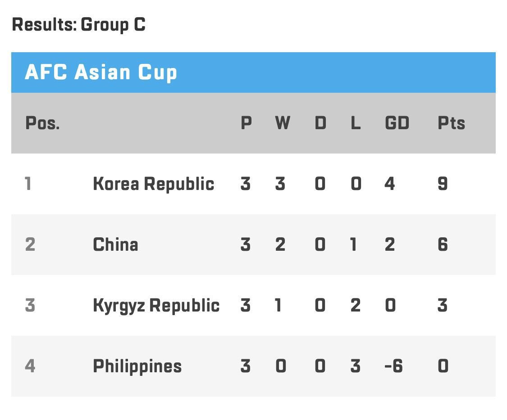
Task: Click Philippines' -6 goal difference
Action: [394, 366]
